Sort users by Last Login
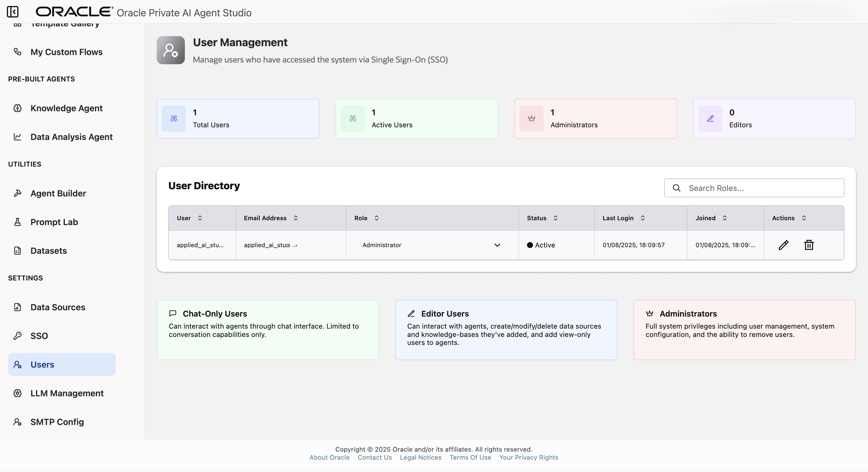868x472 pixels. [643, 218]
